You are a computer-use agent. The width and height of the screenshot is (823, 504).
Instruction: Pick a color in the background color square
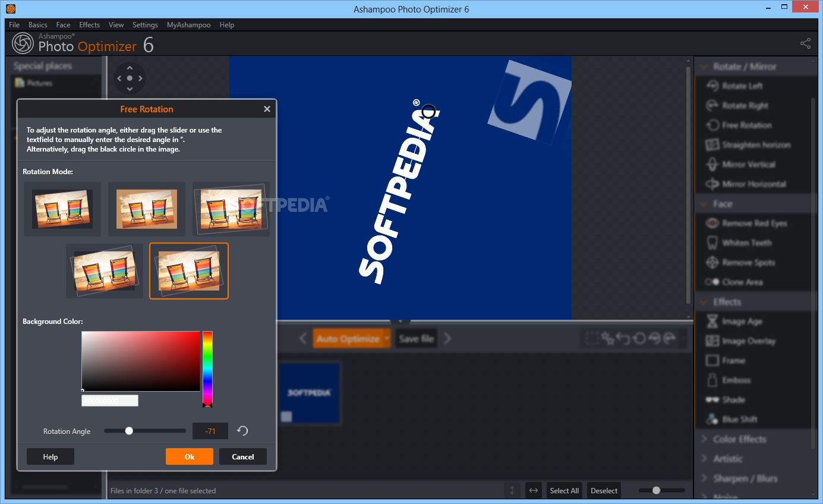141,361
